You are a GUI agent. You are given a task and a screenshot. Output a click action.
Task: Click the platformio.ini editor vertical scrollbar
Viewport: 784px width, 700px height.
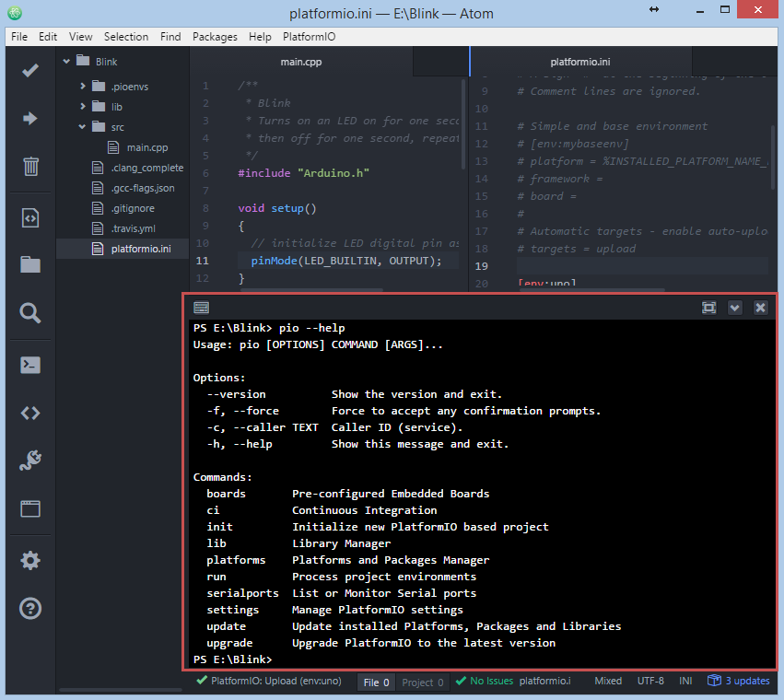[773, 156]
